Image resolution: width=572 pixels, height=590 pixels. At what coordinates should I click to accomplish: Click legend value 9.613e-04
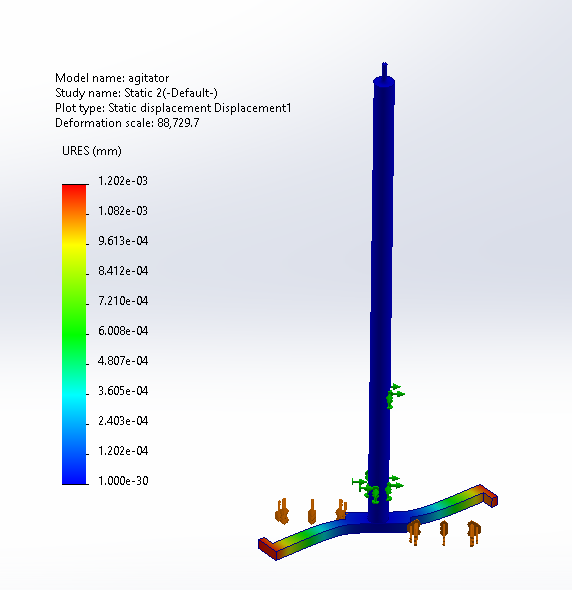[x=123, y=241]
